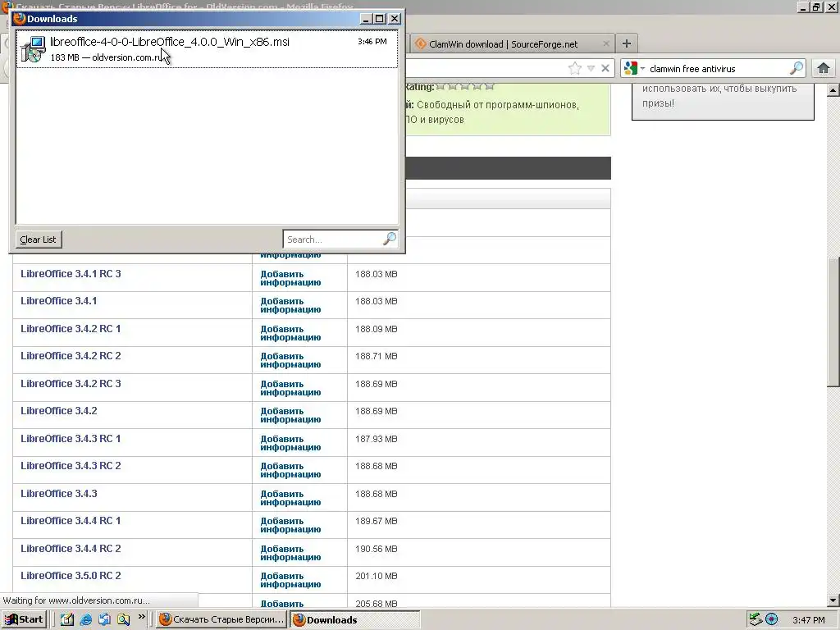Screen dimensions: 840x630
Task: Open the downloaded libreoffice msi installer icon
Action: point(33,49)
